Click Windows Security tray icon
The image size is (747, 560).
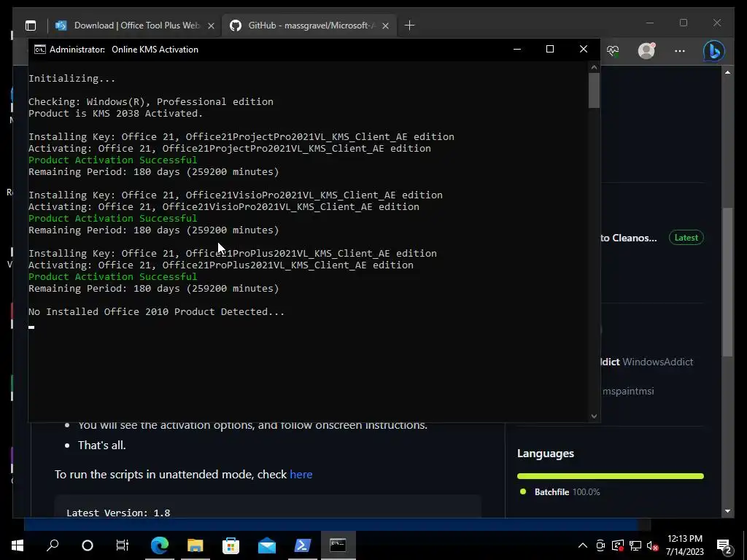coord(618,545)
